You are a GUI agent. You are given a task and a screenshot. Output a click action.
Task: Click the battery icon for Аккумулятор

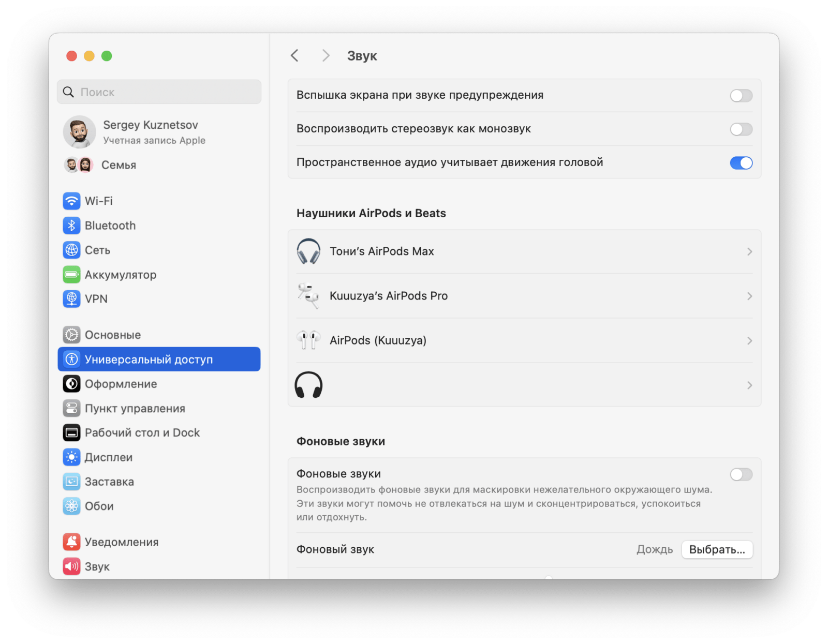pyautogui.click(x=71, y=275)
